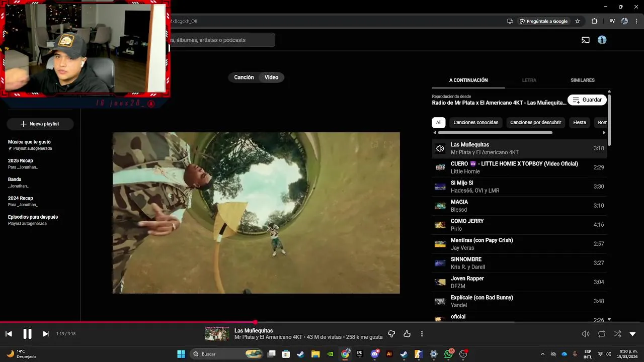Click Pregúntale a Google in address bar

point(543,21)
